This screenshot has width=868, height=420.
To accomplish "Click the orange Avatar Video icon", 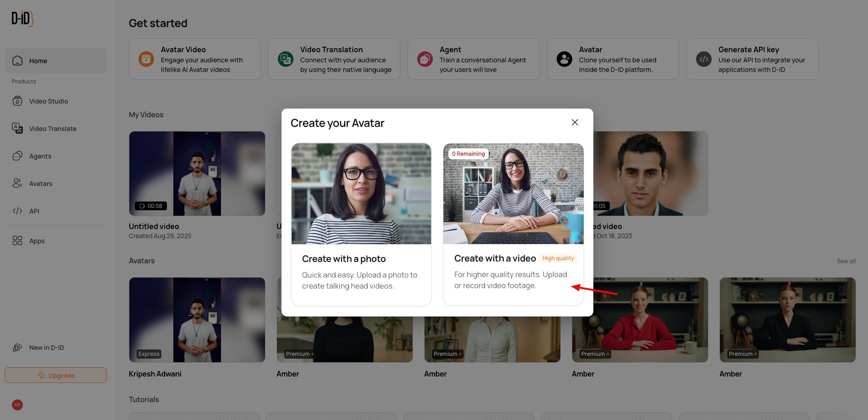I will pos(146,59).
